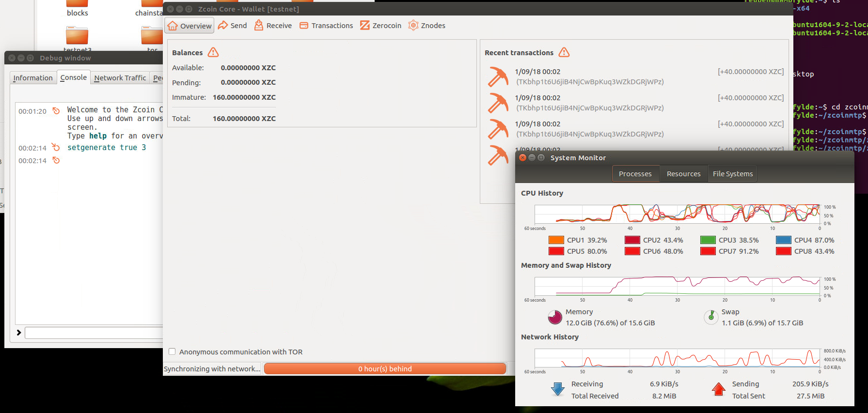This screenshot has height=413, width=868.
Task: Toggle Anonymous communication with TOR checkbox
Action: (x=172, y=352)
